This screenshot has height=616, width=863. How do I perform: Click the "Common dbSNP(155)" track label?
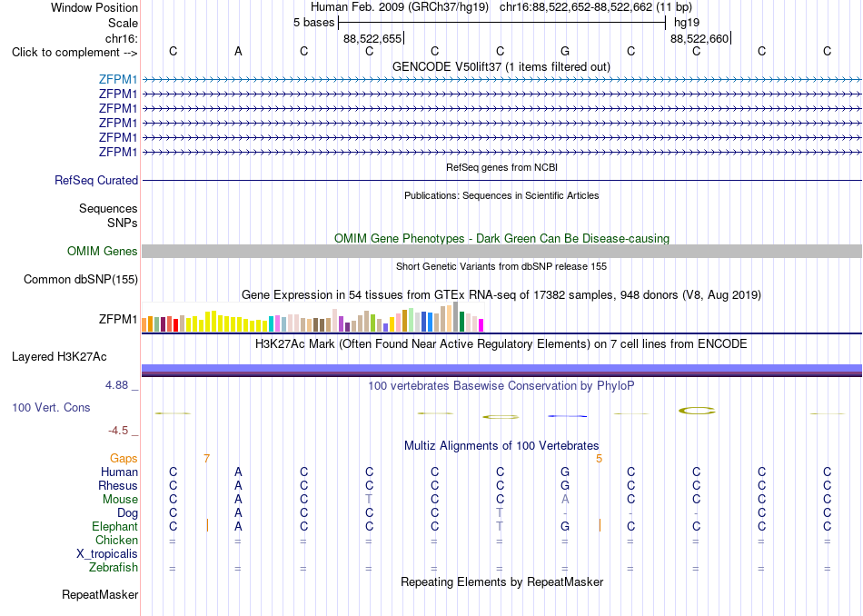[x=81, y=280]
